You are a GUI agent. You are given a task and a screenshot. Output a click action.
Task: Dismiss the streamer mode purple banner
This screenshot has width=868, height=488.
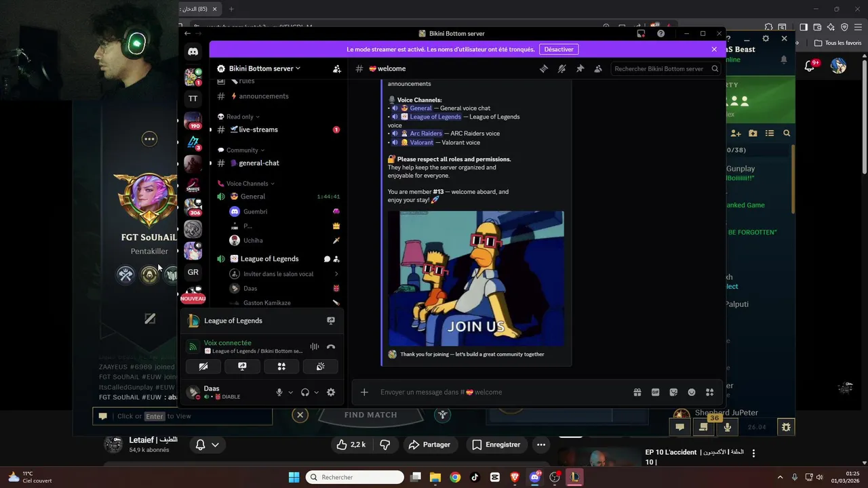click(x=714, y=49)
